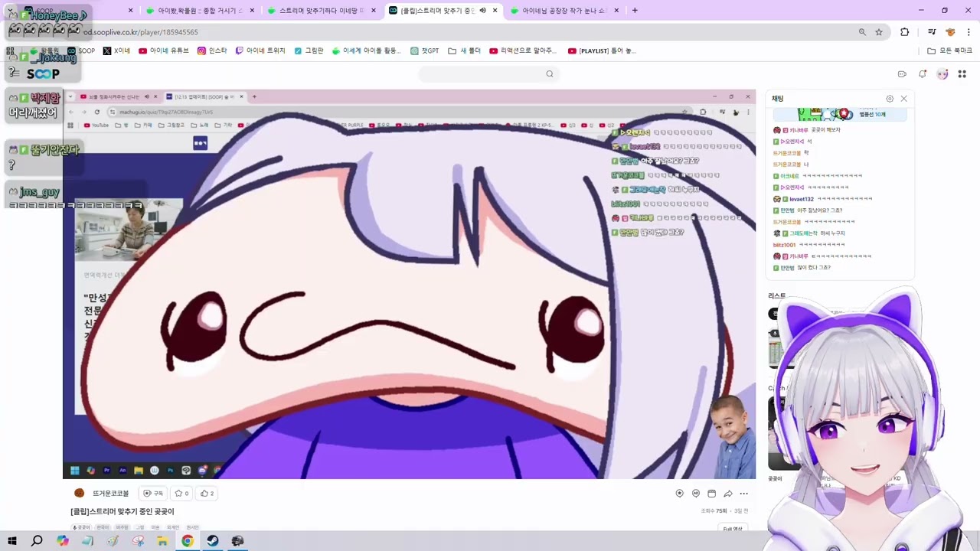This screenshot has height=551, width=980.
Task: Open Windows taskbar search
Action: click(37, 540)
